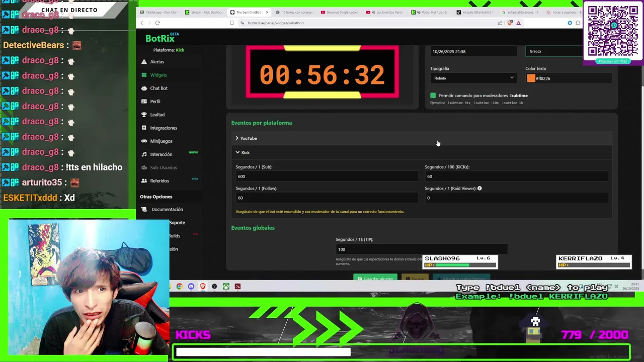Edit the Segundos / 1$ (TIP) field
The image size is (644, 362).
tap(421, 249)
